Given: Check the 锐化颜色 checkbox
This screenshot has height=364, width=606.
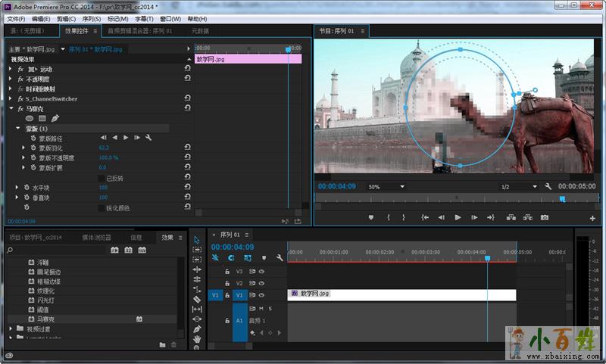Looking at the screenshot, I should 102,207.
